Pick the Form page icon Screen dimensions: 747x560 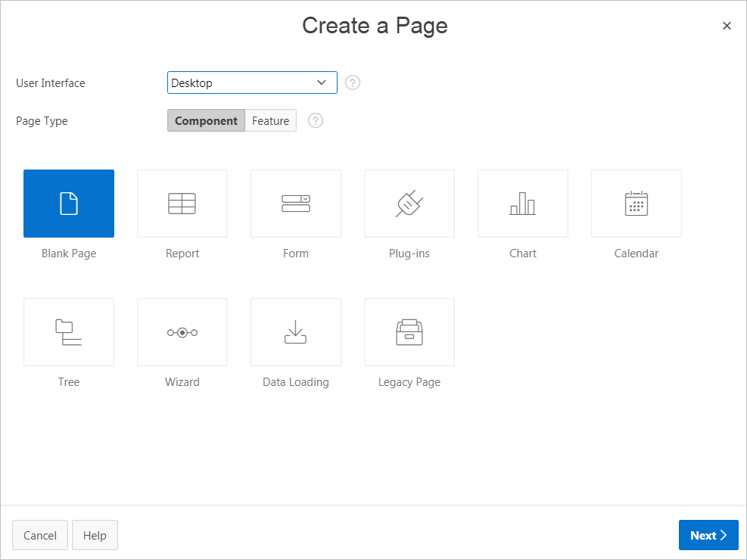click(x=296, y=204)
